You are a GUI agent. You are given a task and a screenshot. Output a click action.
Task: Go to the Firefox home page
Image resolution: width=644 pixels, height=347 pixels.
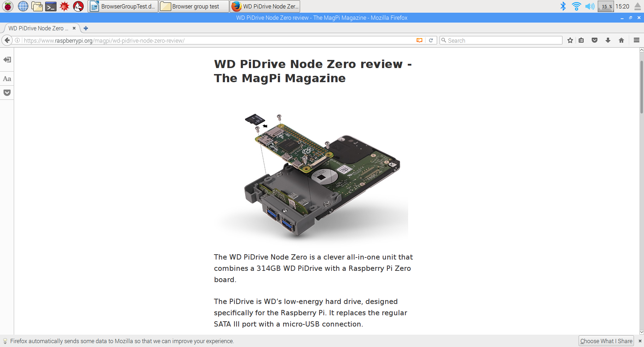(x=621, y=40)
